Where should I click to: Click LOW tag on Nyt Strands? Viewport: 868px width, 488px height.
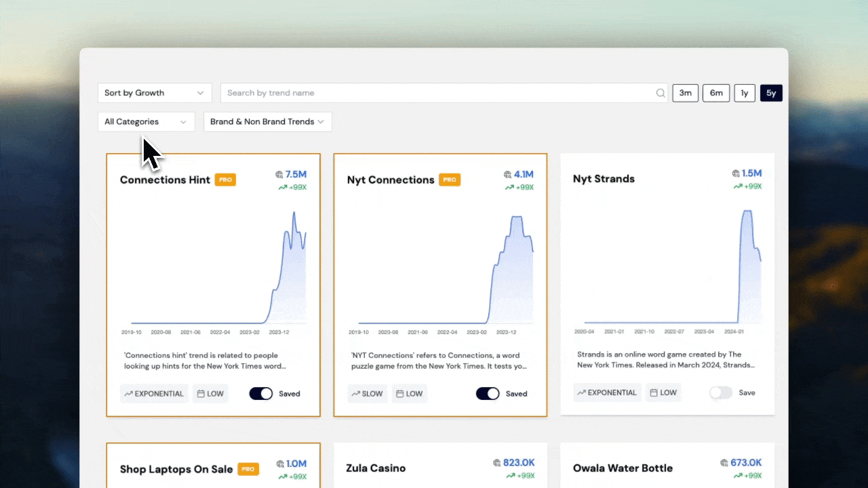pyautogui.click(x=663, y=392)
